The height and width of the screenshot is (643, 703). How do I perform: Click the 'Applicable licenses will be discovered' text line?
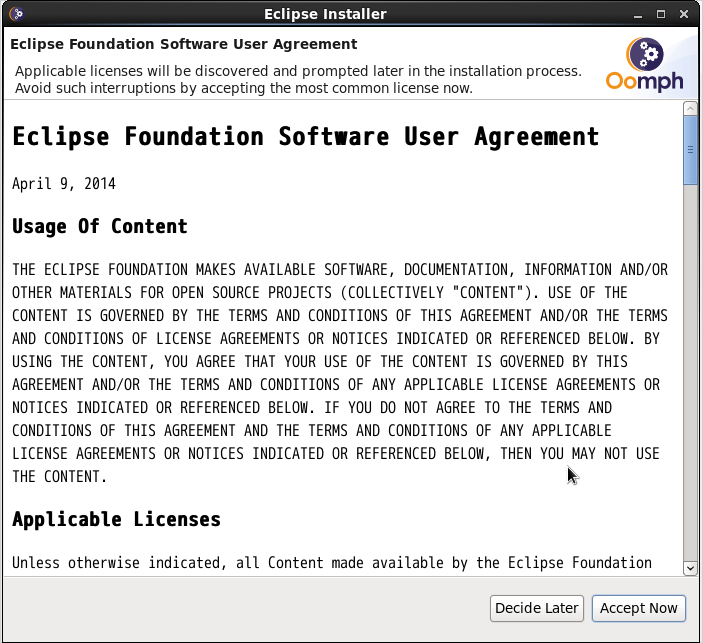[298, 71]
